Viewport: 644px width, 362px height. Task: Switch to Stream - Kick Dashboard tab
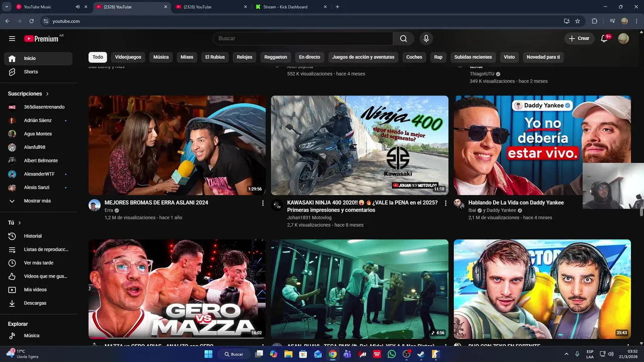coord(291,7)
